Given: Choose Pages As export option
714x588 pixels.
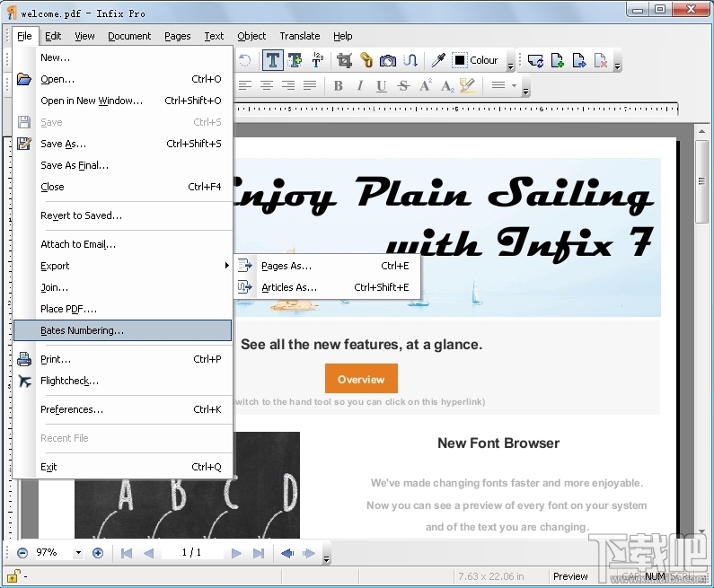Looking at the screenshot, I should point(327,266).
